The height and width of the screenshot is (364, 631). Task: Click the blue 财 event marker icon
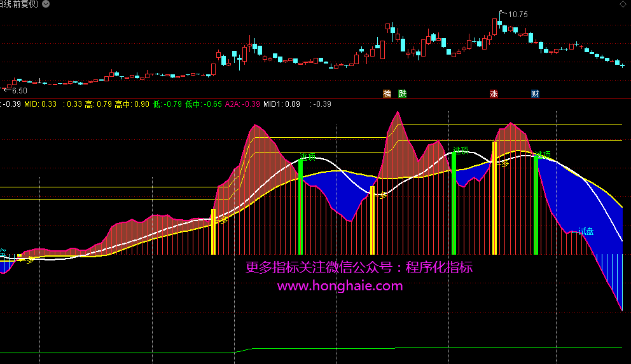coord(535,94)
